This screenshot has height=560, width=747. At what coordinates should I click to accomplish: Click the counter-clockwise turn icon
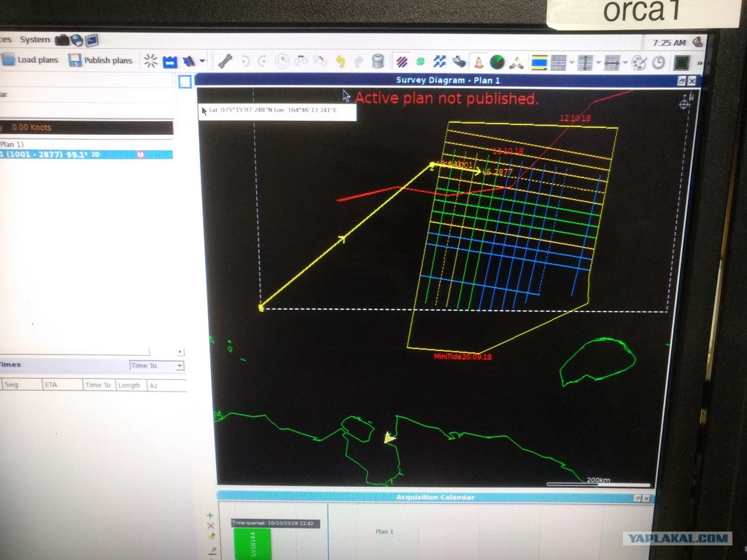pyautogui.click(x=245, y=61)
